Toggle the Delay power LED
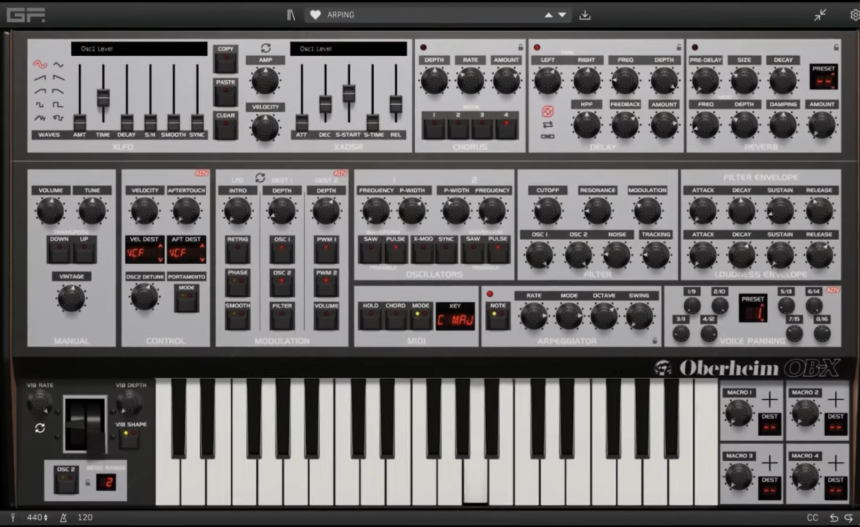Screen dimensions: 860x527 pos(537,48)
